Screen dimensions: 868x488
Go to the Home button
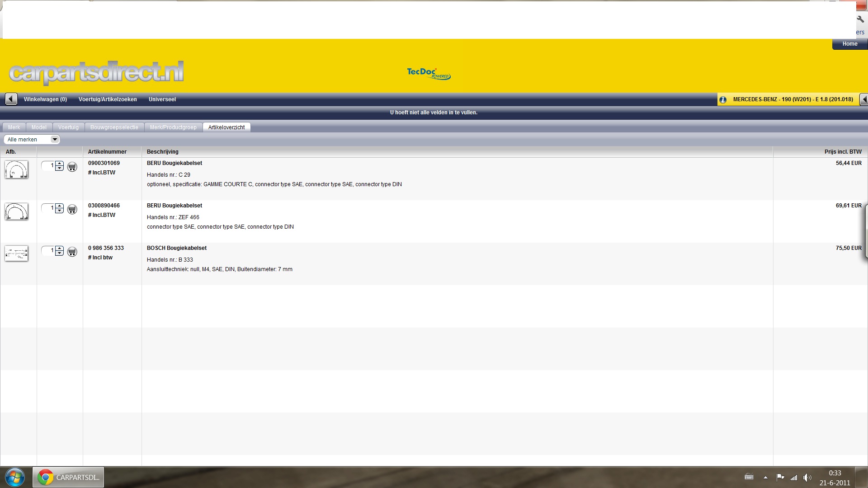[x=850, y=44]
